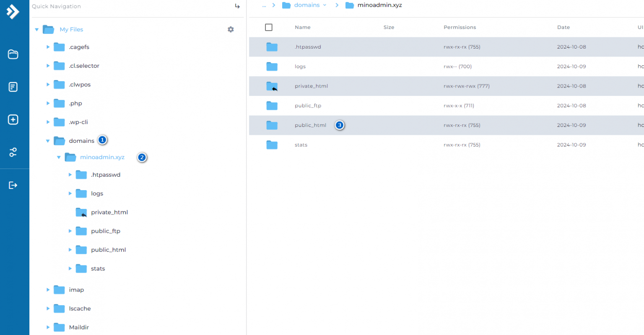Collapse the My Files tree root
This screenshot has width=644, height=335.
tap(37, 30)
